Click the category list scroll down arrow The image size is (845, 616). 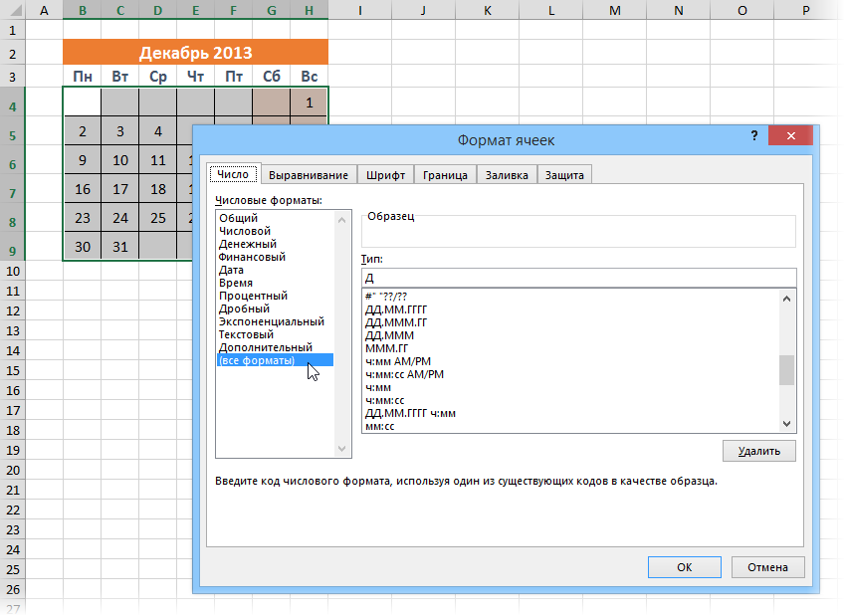coord(343,450)
